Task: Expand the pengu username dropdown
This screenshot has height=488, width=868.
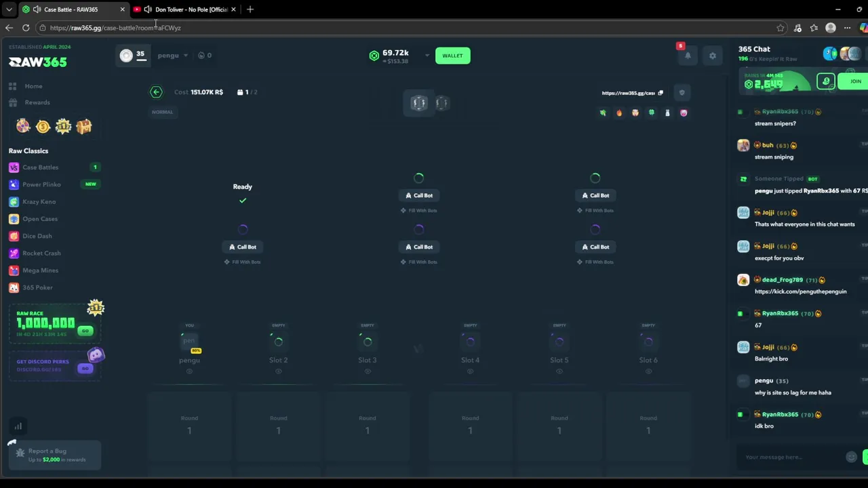Action: (x=185, y=56)
